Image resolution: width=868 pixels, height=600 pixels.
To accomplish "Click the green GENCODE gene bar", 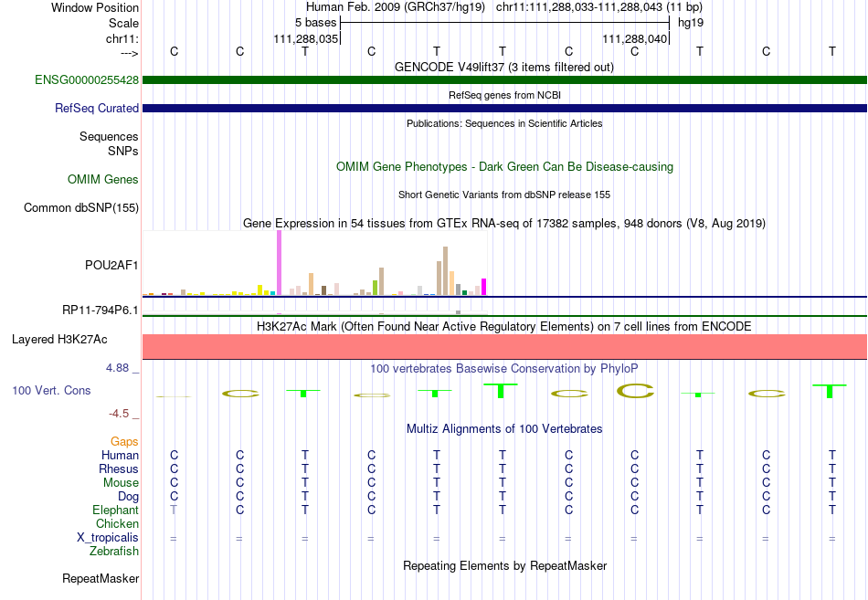I will tap(504, 79).
